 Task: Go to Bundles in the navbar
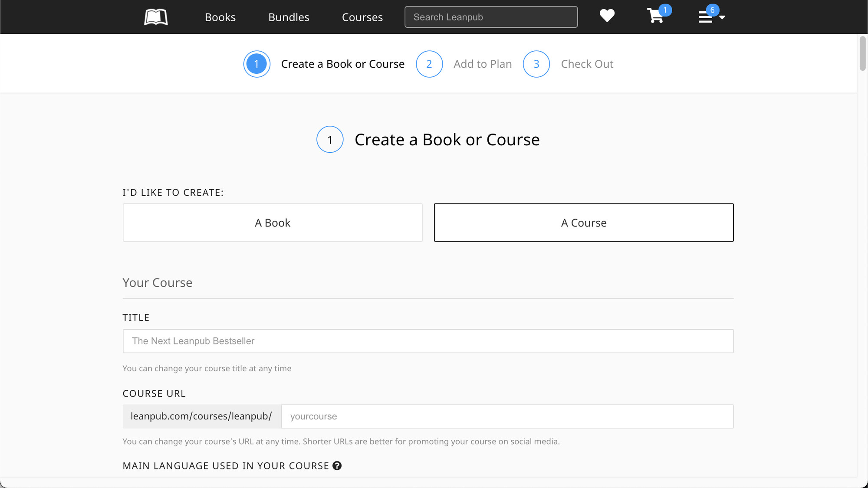[289, 17]
